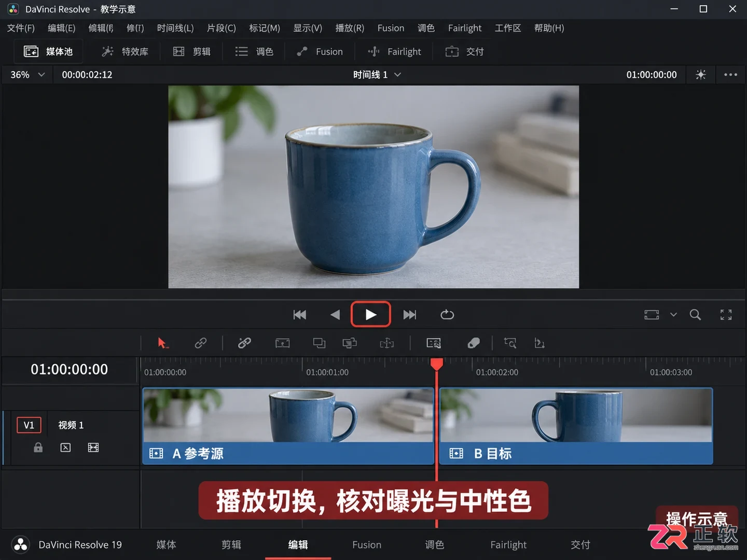Click the zoom-to-detail timeline icon
This screenshot has width=747, height=560.
pyautogui.click(x=510, y=343)
